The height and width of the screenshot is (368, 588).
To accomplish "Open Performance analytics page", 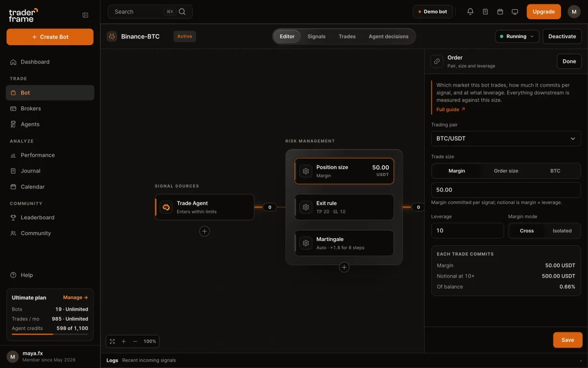I will point(50,155).
